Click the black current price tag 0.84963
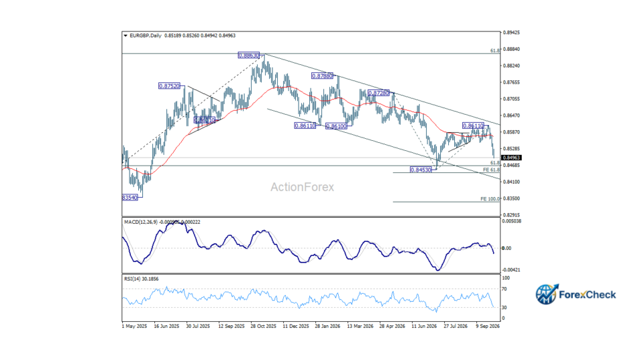 pos(511,158)
